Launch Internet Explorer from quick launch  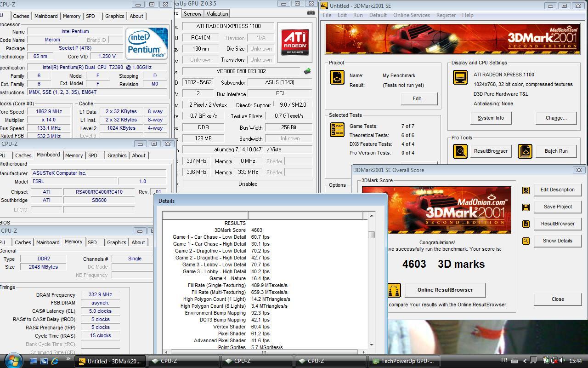point(55,361)
